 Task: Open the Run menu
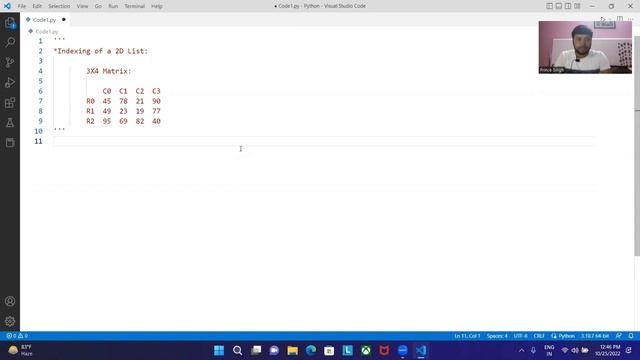tap(113, 6)
